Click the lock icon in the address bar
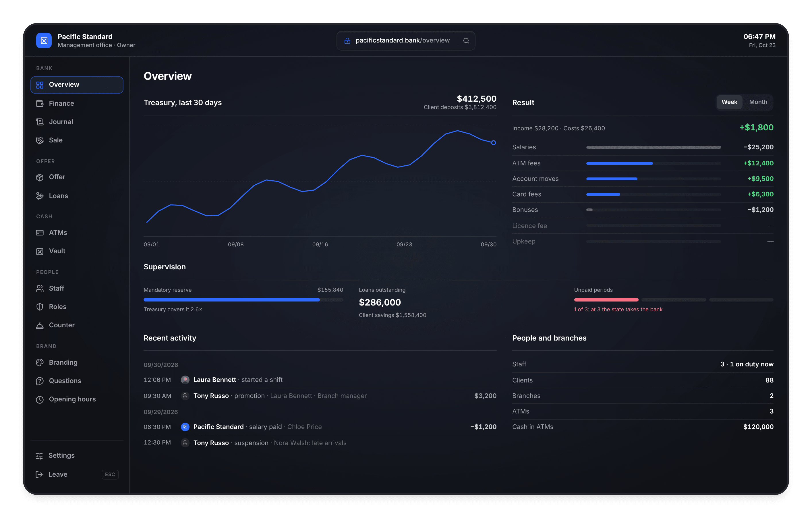812x518 pixels. click(x=347, y=41)
